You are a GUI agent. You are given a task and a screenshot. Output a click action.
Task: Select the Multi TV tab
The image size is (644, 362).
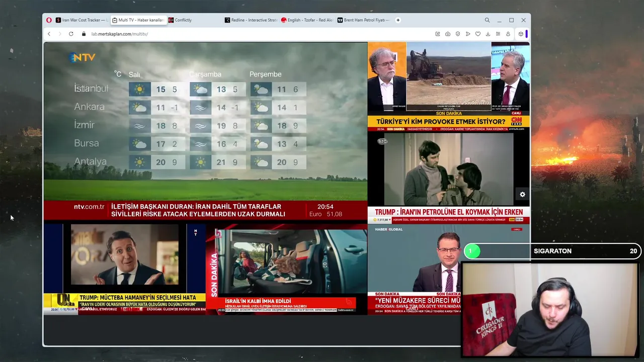[x=138, y=20]
